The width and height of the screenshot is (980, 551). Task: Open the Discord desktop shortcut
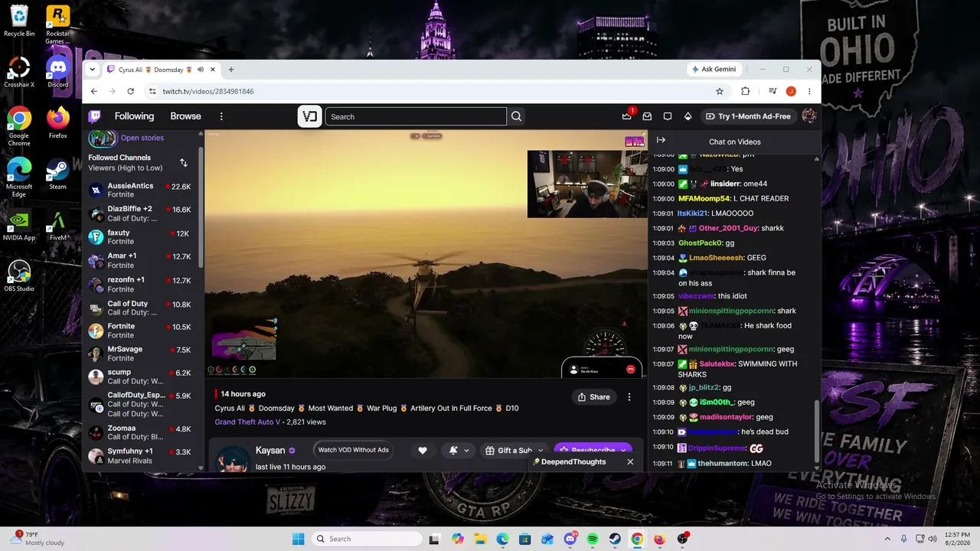coord(57,72)
